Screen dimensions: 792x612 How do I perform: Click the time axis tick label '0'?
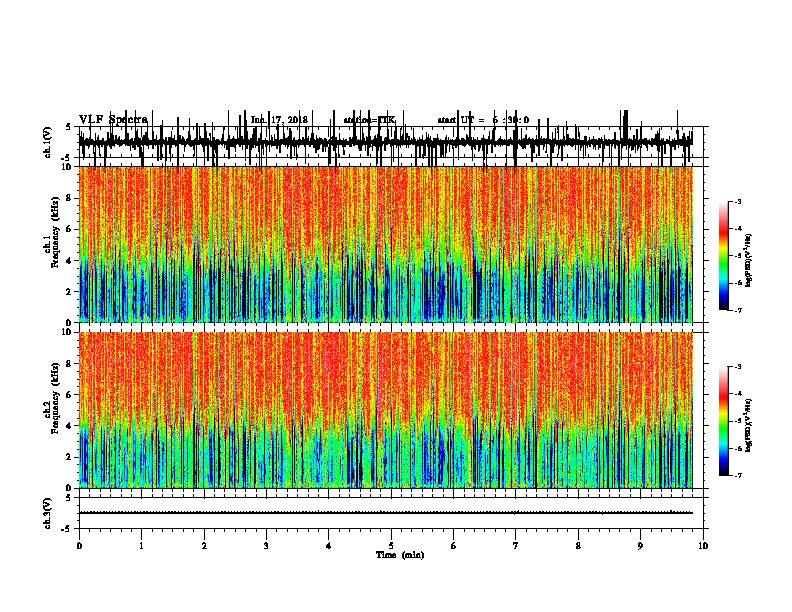pyautogui.click(x=79, y=546)
